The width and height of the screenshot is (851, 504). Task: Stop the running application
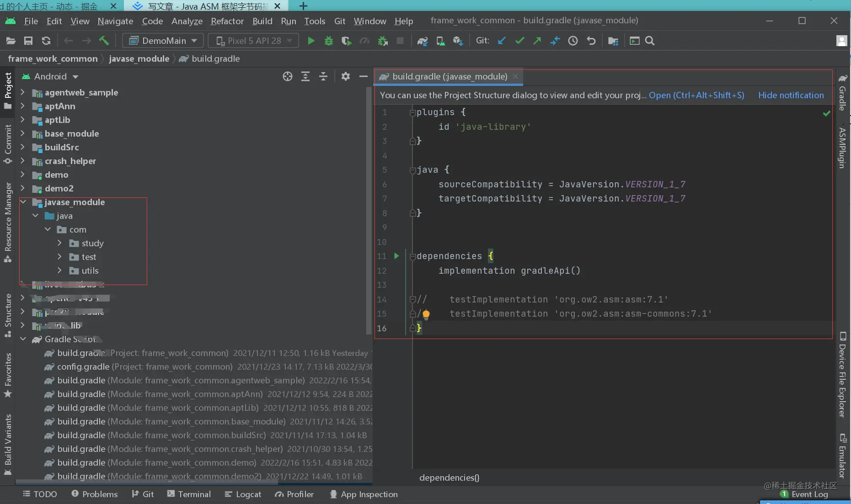[x=401, y=41]
